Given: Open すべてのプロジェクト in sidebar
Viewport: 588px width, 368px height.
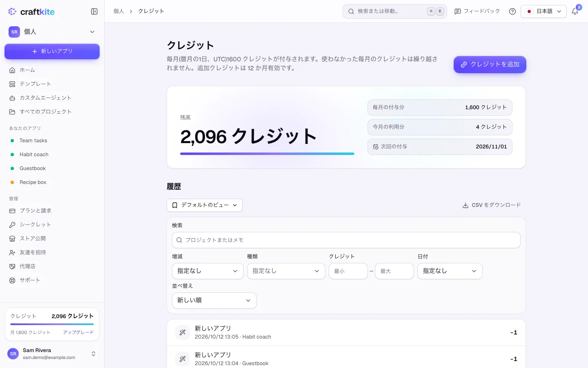Looking at the screenshot, I should click(52, 112).
